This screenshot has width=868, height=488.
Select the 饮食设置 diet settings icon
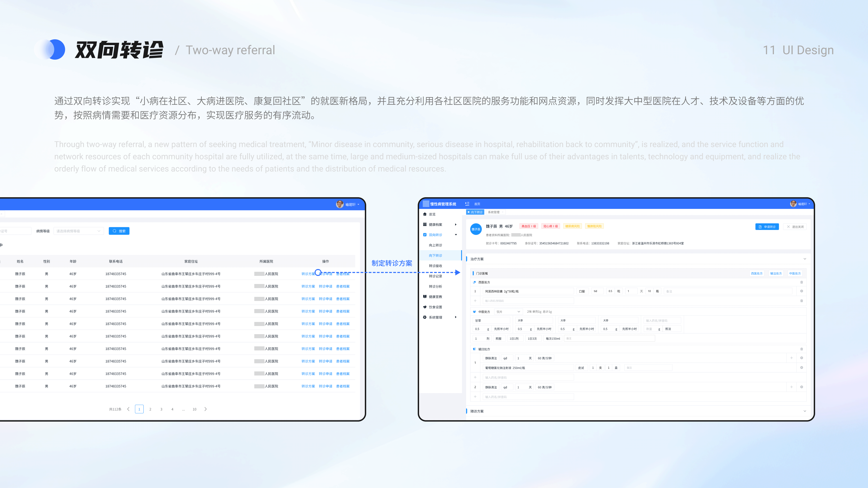coord(425,307)
